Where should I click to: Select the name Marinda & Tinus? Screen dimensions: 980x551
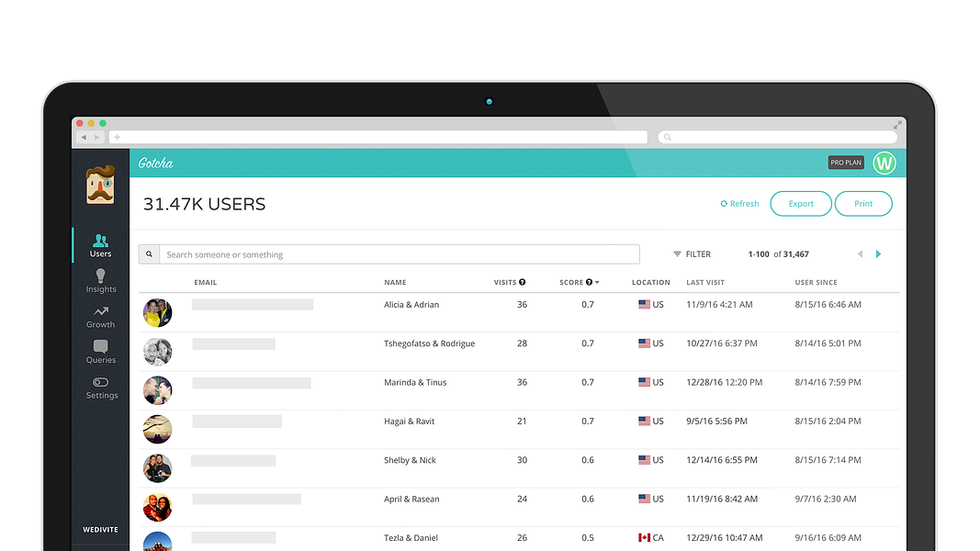[x=415, y=382]
